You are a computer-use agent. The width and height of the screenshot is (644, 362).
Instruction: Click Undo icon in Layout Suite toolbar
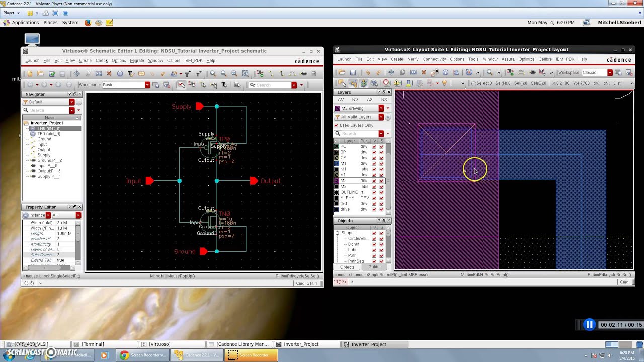[368, 73]
